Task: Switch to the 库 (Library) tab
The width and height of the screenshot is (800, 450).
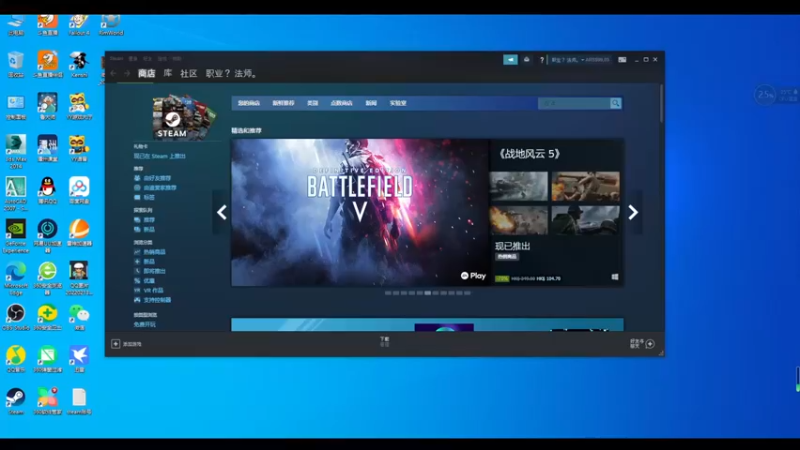Action: pos(167,73)
